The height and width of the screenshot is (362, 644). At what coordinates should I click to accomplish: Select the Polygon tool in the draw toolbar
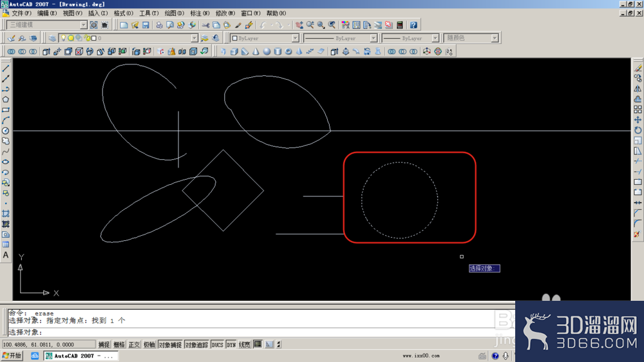tap(6, 99)
